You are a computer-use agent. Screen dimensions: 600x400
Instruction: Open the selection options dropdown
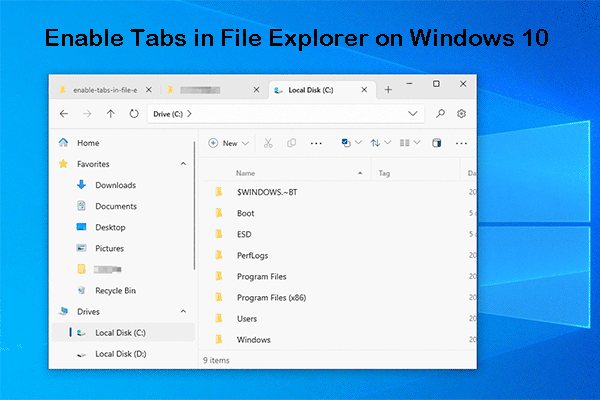pyautogui.click(x=352, y=143)
